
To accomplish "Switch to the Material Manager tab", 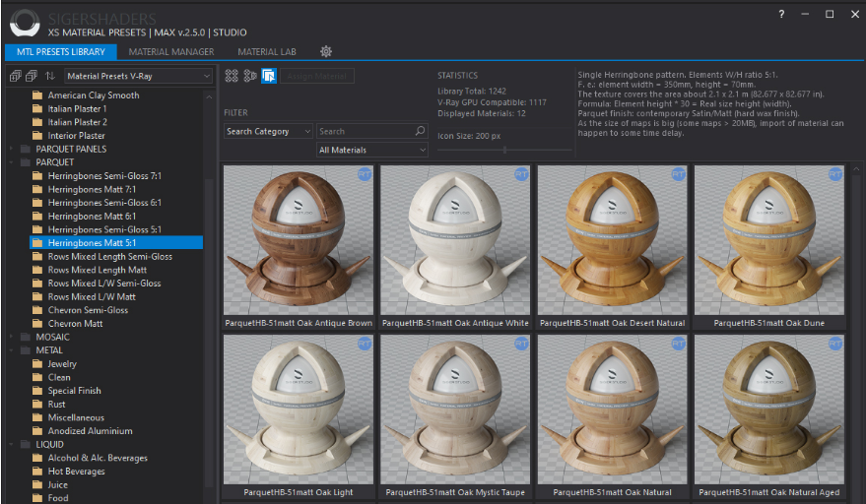I will [x=171, y=52].
